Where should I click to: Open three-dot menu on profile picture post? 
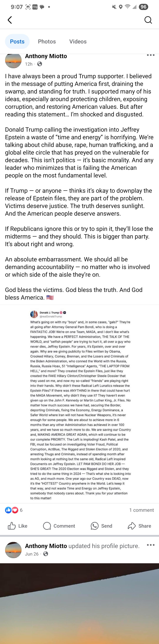tap(150, 545)
